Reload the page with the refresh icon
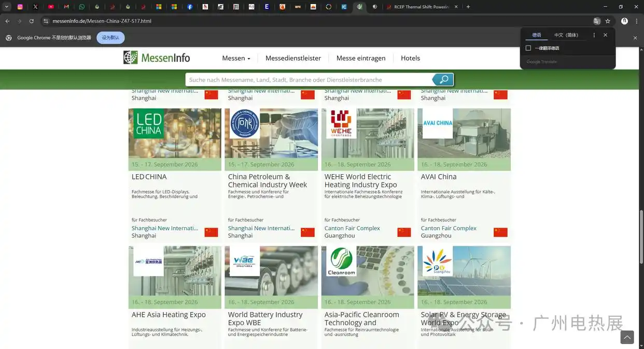 [x=32, y=21]
